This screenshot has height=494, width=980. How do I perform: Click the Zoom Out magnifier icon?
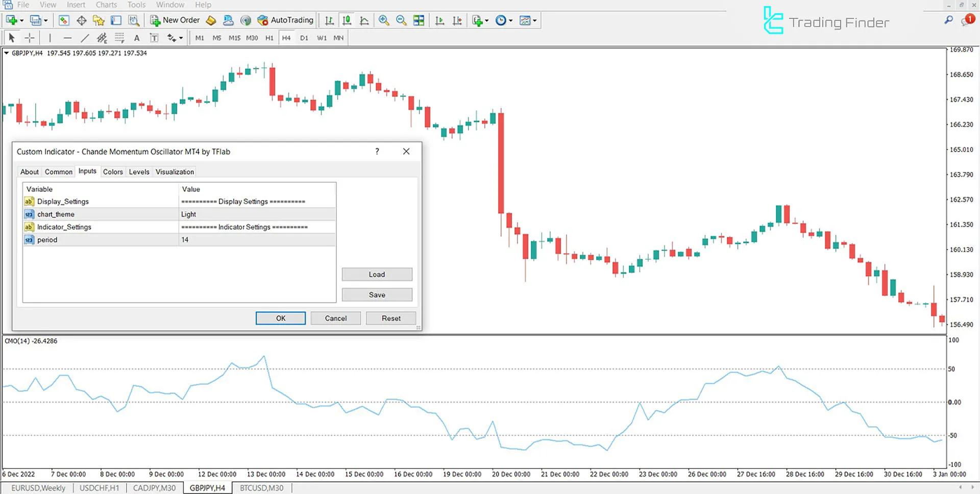coord(401,20)
